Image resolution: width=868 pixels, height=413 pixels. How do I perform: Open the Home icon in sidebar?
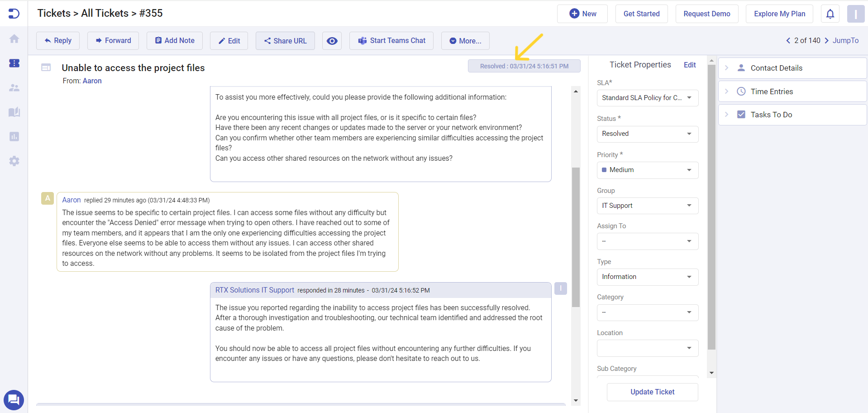[x=14, y=39]
